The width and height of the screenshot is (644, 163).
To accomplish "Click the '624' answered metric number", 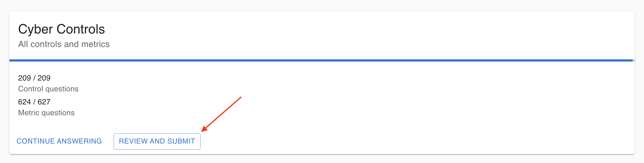I will click(x=24, y=102).
